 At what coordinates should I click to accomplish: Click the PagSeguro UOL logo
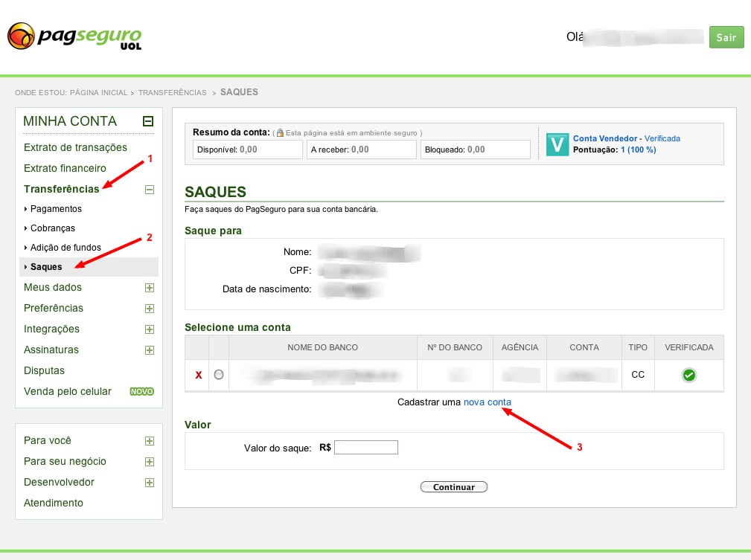pos(74,36)
